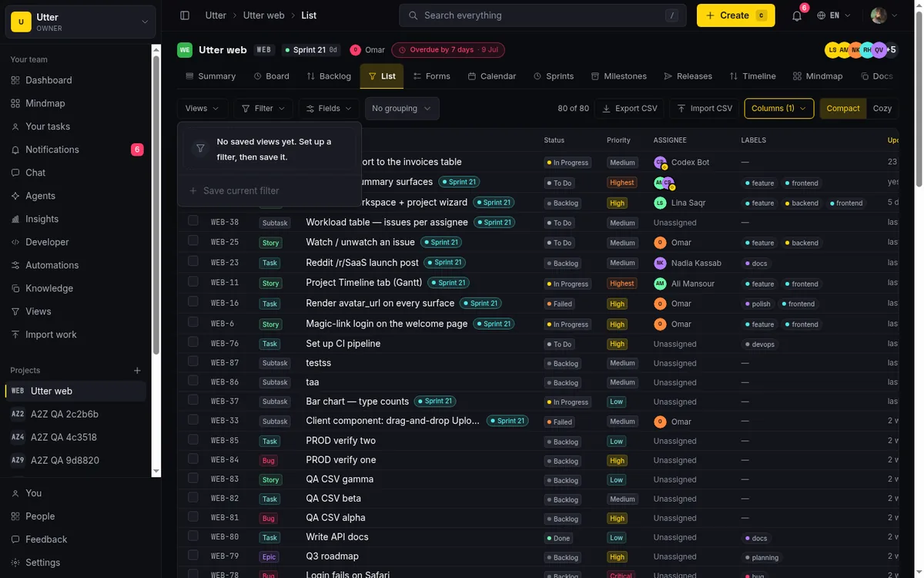
Task: Select checkbox for WEB-38 row
Action: point(193,221)
